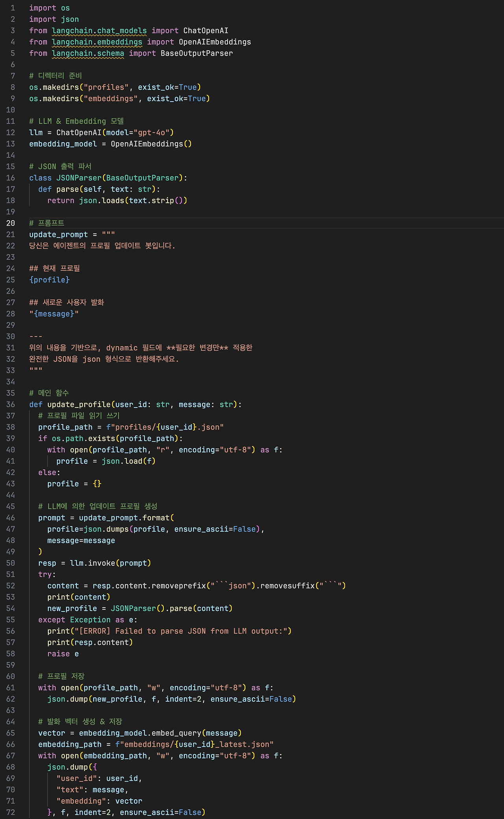Image resolution: width=504 pixels, height=819 pixels.
Task: Click line number 20 in the gutter
Action: point(11,223)
